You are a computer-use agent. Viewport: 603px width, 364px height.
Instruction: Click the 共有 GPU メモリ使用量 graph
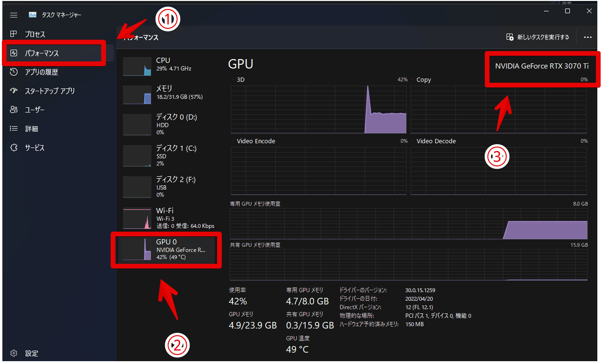pos(409,265)
